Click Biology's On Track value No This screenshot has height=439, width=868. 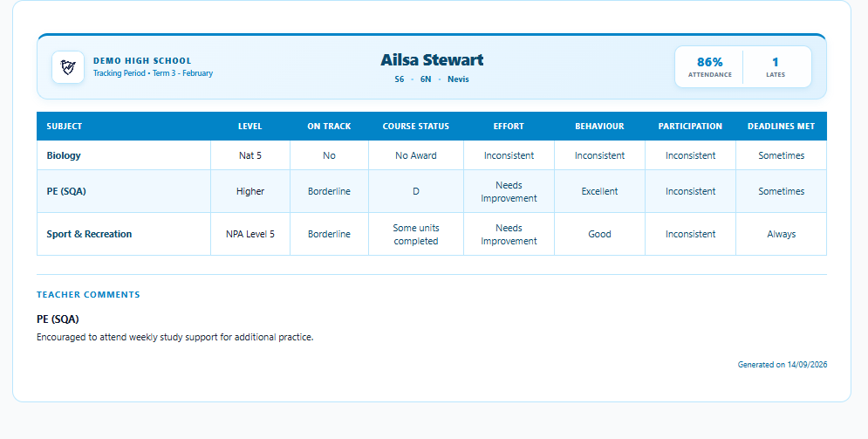(330, 155)
